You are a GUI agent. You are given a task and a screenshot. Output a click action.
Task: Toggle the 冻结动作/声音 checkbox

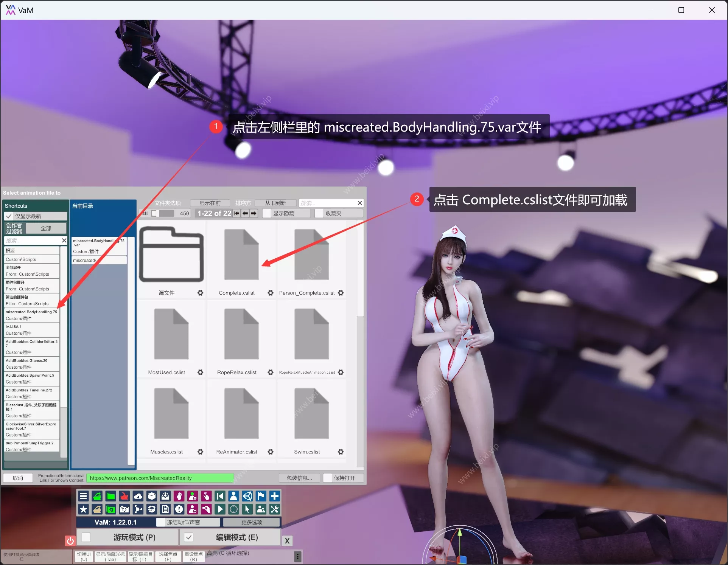[x=161, y=522]
